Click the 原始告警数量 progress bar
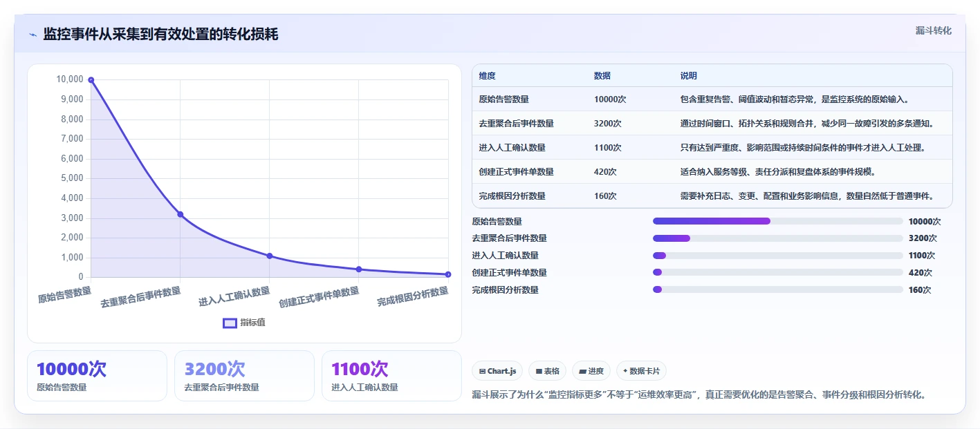The width and height of the screenshot is (980, 429). (x=778, y=221)
